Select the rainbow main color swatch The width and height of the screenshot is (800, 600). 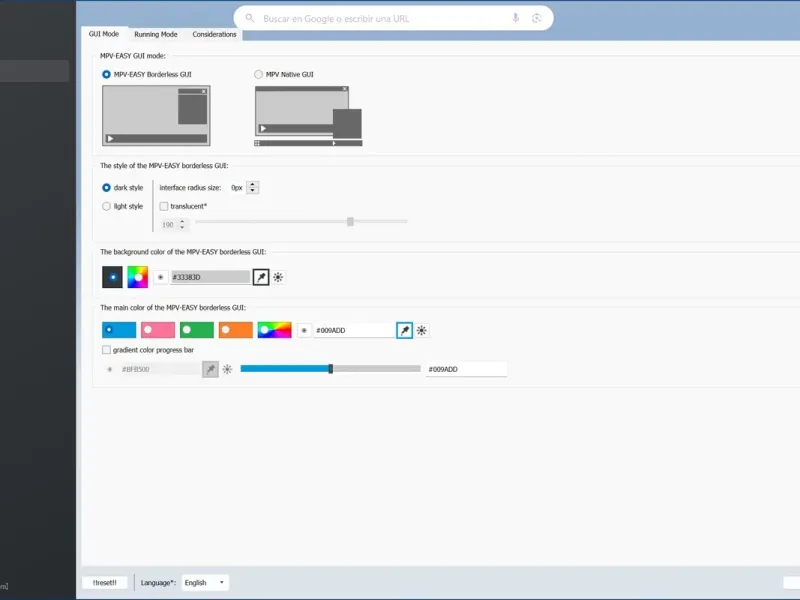pyautogui.click(x=274, y=330)
